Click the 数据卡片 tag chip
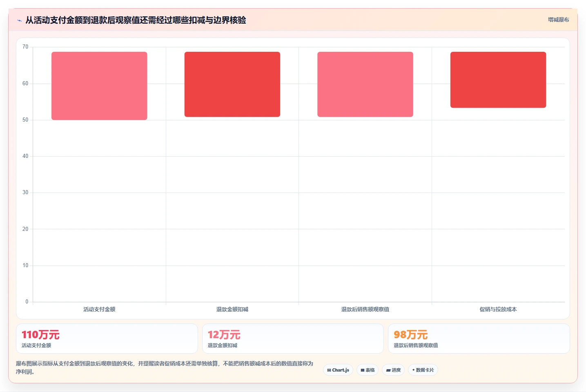This screenshot has height=392, width=586. click(x=423, y=370)
